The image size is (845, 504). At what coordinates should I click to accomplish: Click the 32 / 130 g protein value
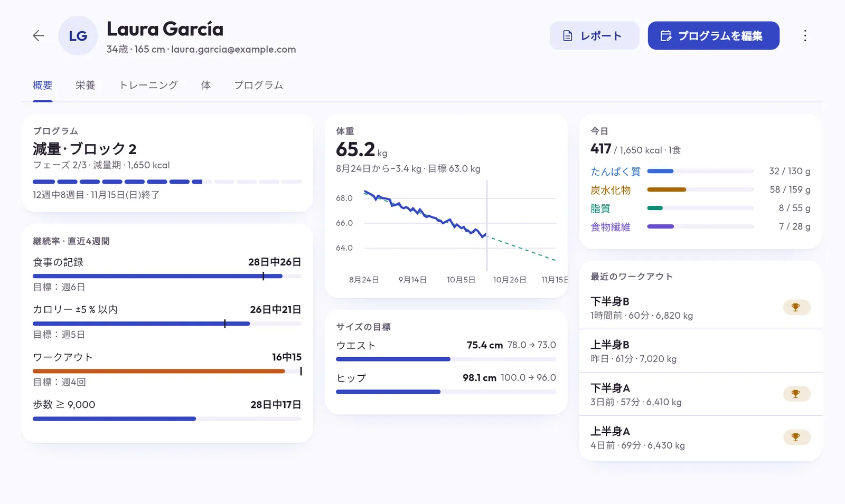click(x=790, y=171)
